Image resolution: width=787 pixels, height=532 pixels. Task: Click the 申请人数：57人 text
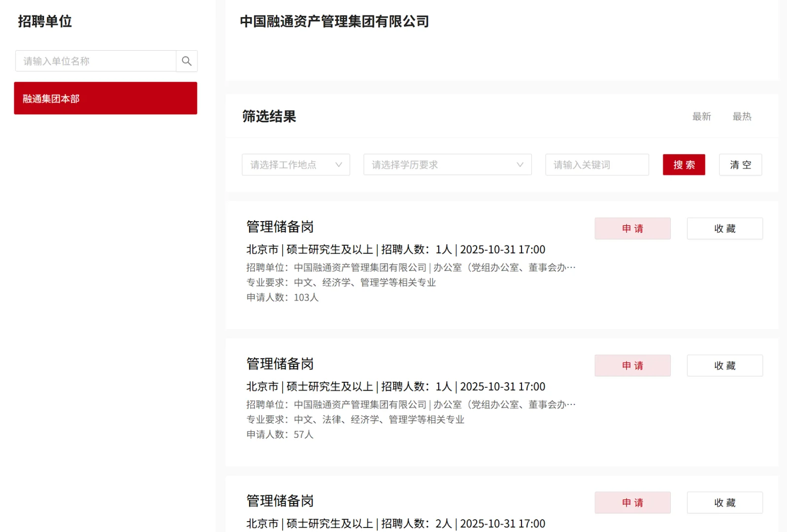pyautogui.click(x=280, y=434)
